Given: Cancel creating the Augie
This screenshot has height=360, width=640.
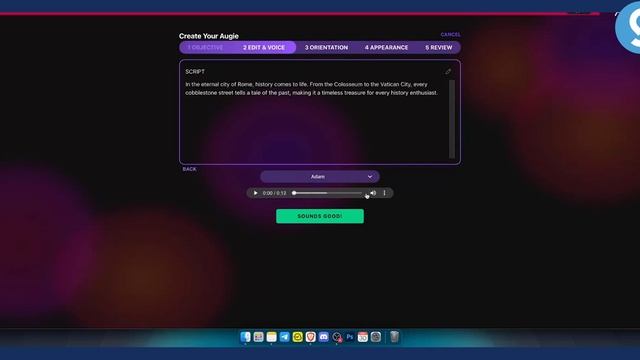Looking at the screenshot, I should [x=450, y=35].
